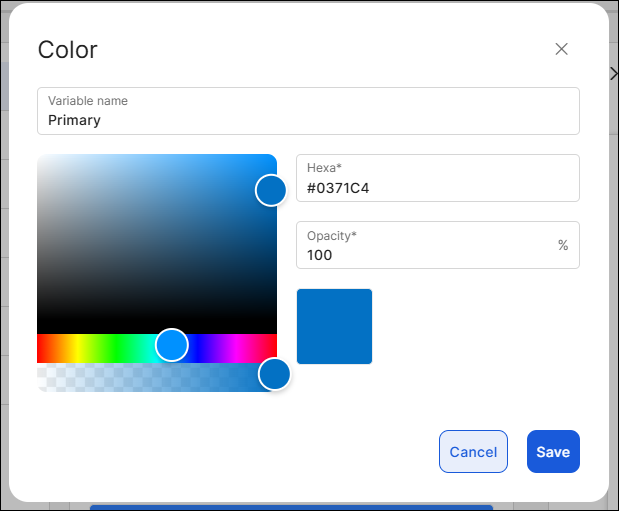Select magenta on the hue slider
The height and width of the screenshot is (511, 619).
coord(236,347)
